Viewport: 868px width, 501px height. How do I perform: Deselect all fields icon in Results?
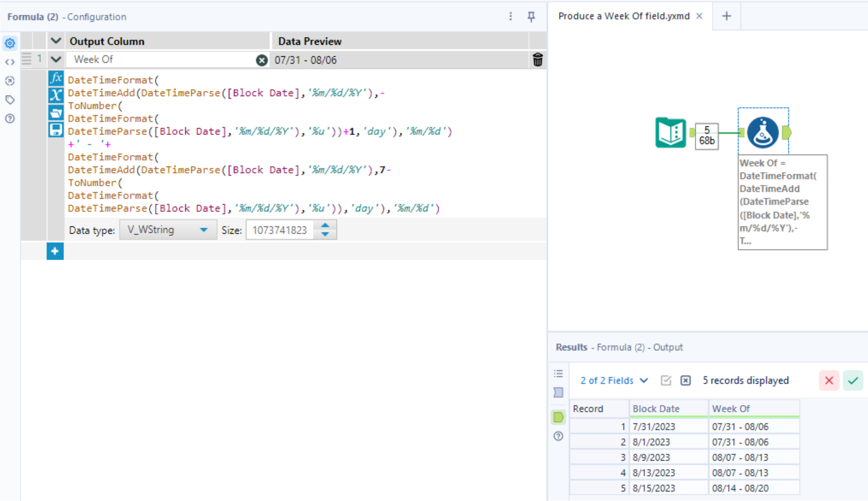coord(686,381)
